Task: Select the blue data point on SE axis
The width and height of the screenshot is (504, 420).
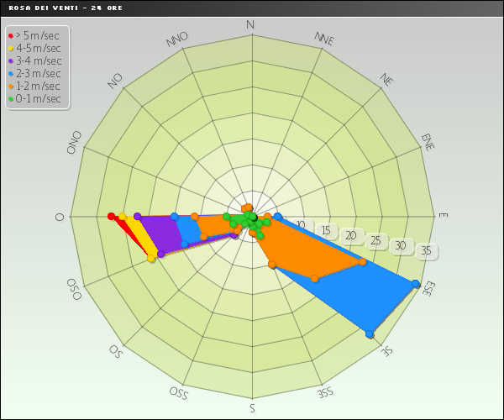Action: (370, 334)
